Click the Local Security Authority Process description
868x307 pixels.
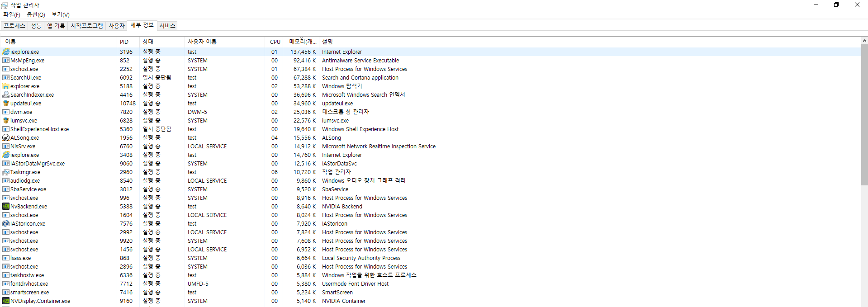click(361, 258)
